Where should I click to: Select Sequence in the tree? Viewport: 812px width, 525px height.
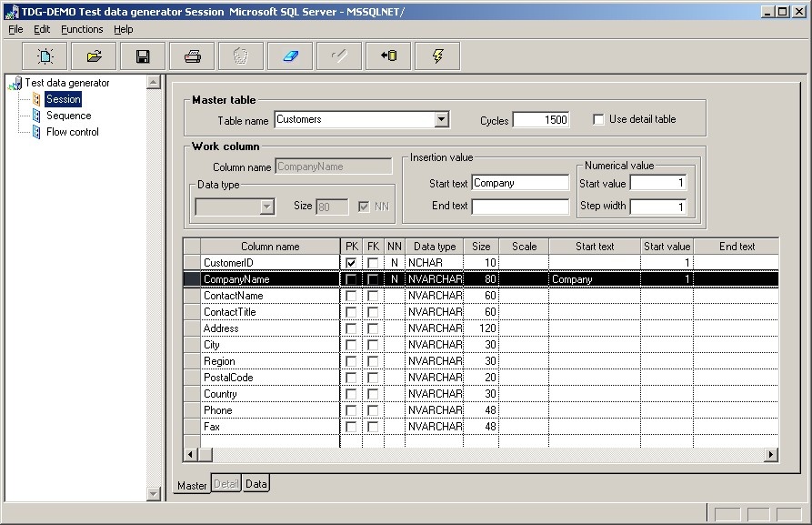point(68,116)
